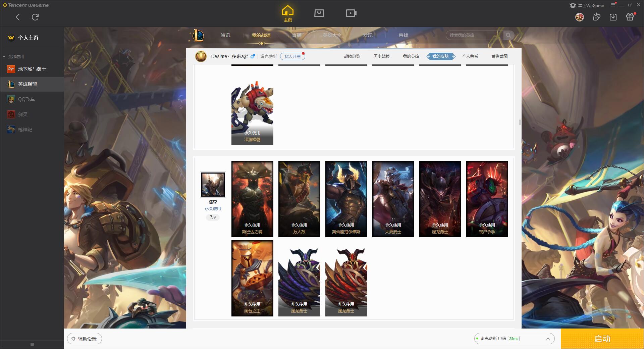Select QQ飞车 in the sidebar
This screenshot has width=644, height=349.
(32, 99)
